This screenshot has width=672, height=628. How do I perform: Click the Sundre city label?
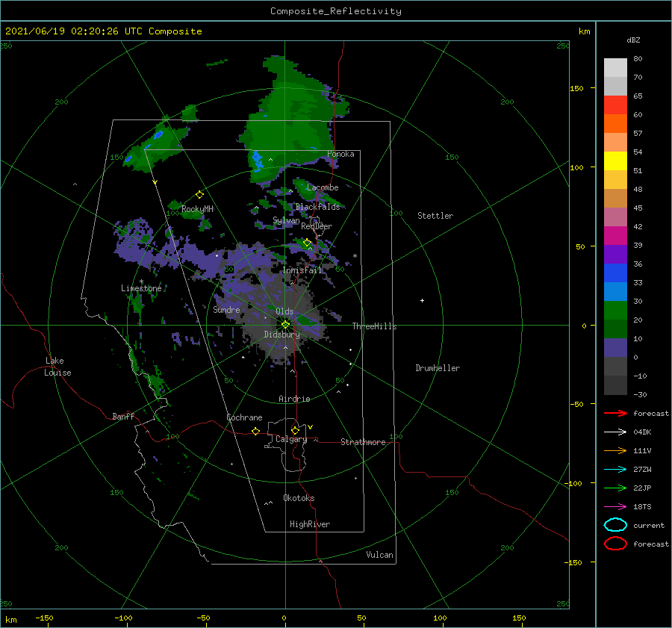click(226, 310)
